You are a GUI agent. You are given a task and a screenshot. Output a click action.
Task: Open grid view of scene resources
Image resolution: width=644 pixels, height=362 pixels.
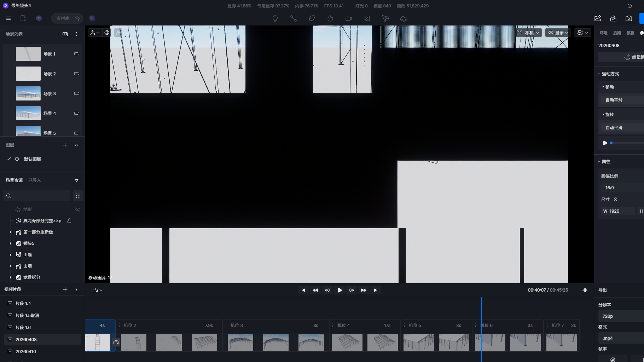pos(78,196)
